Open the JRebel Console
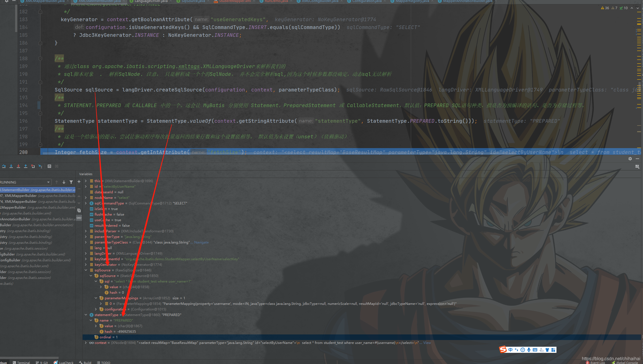This screenshot has width=643, height=364. click(625, 362)
